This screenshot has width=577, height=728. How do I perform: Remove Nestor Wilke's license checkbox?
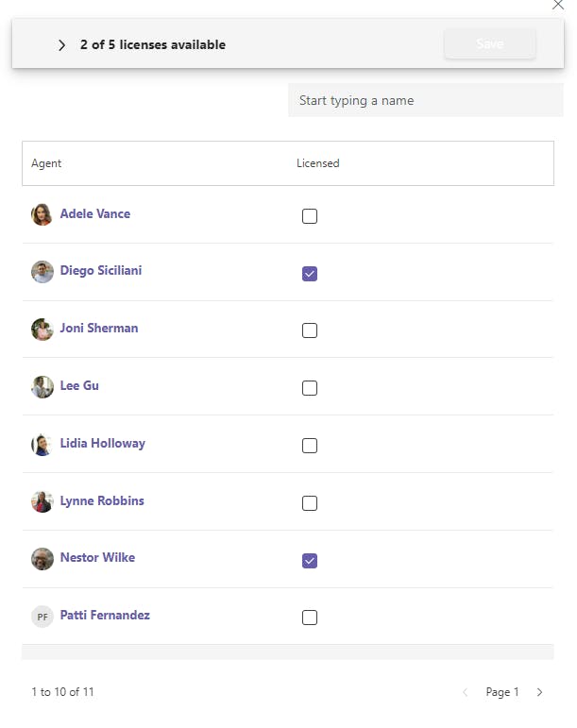[310, 561]
